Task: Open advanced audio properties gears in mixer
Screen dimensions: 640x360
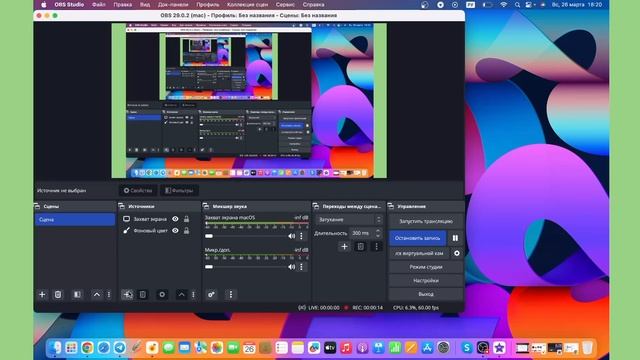Action: pos(211,294)
